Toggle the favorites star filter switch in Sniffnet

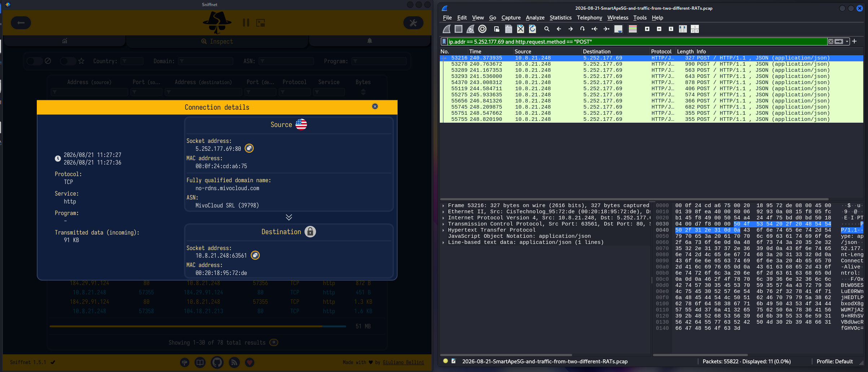[68, 61]
